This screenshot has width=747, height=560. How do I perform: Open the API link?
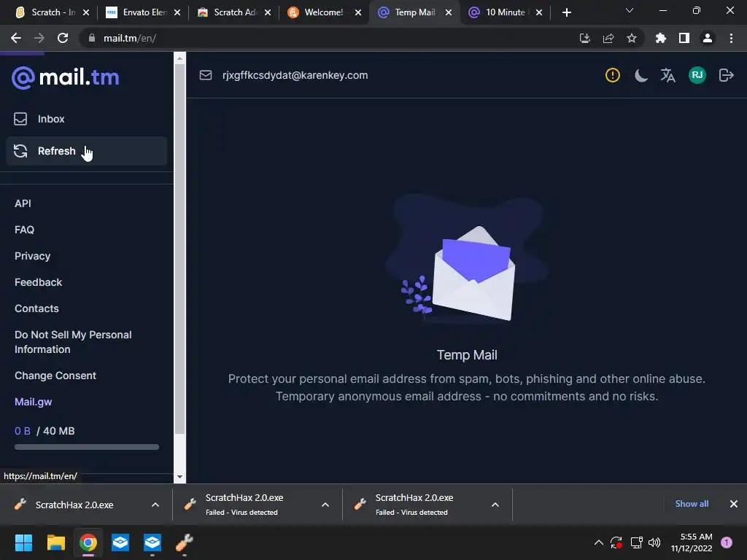pyautogui.click(x=23, y=203)
